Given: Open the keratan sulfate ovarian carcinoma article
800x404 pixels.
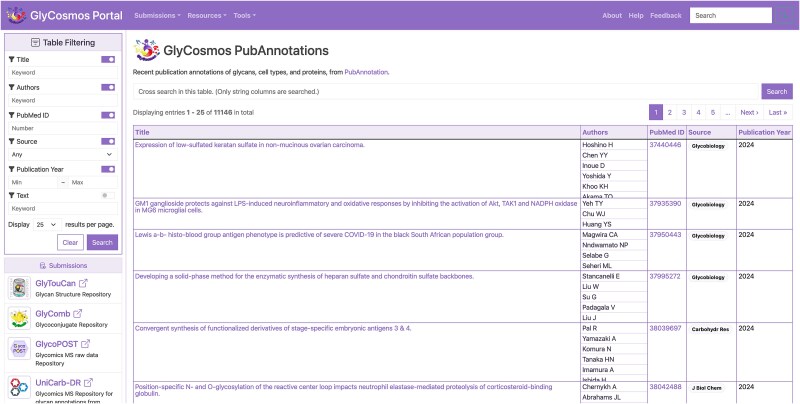Looking at the screenshot, I should [x=249, y=145].
